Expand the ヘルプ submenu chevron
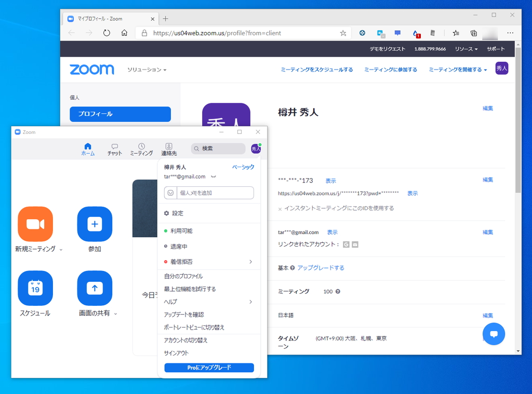Image resolution: width=532 pixels, height=394 pixels. pyautogui.click(x=250, y=302)
